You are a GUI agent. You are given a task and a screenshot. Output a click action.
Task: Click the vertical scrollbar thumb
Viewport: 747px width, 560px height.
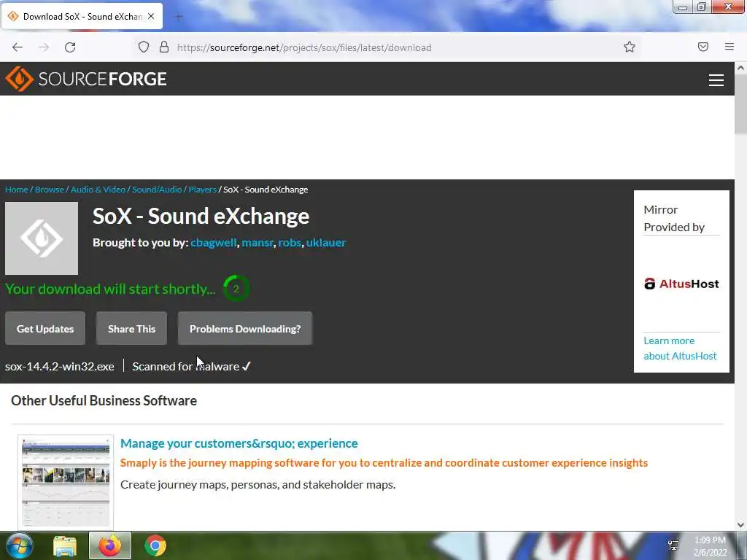[741, 104]
